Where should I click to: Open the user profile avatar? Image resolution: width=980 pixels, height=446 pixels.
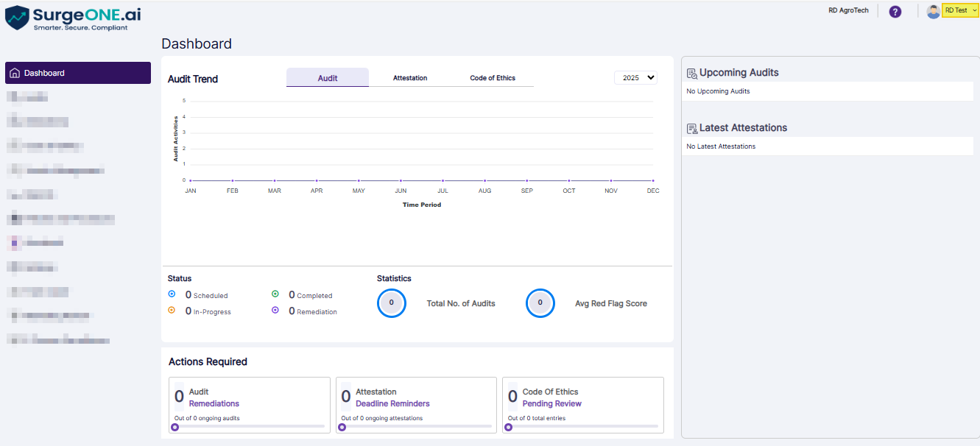(932, 10)
